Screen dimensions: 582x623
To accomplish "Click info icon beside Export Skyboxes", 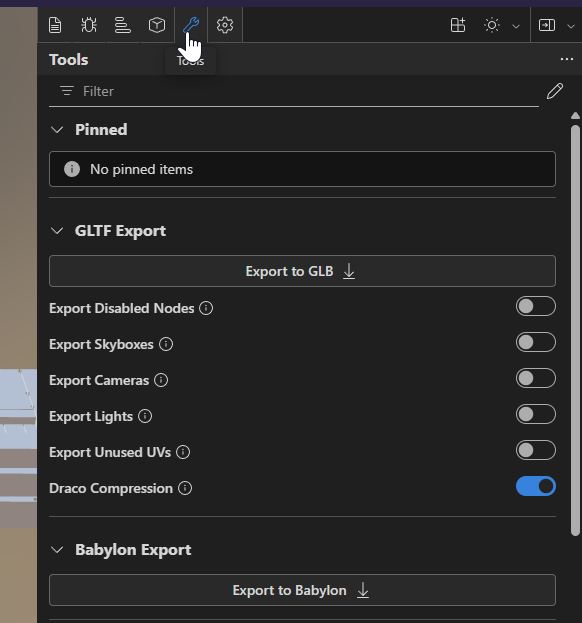I will (x=166, y=344).
